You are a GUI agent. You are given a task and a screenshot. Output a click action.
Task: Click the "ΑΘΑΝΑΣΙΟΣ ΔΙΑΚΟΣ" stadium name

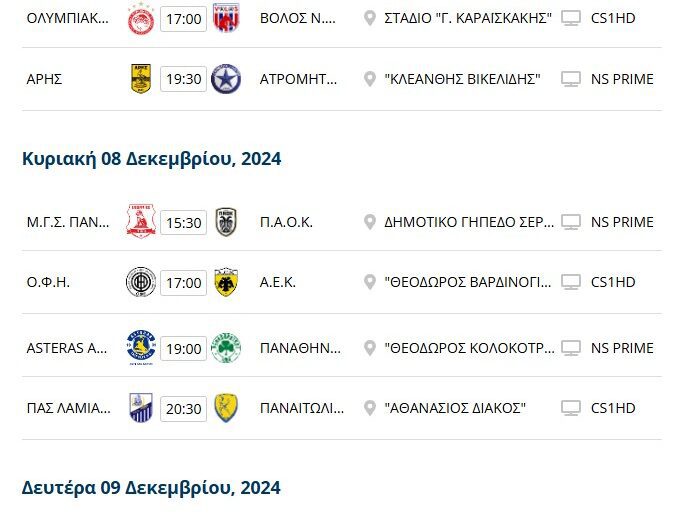[455, 408]
